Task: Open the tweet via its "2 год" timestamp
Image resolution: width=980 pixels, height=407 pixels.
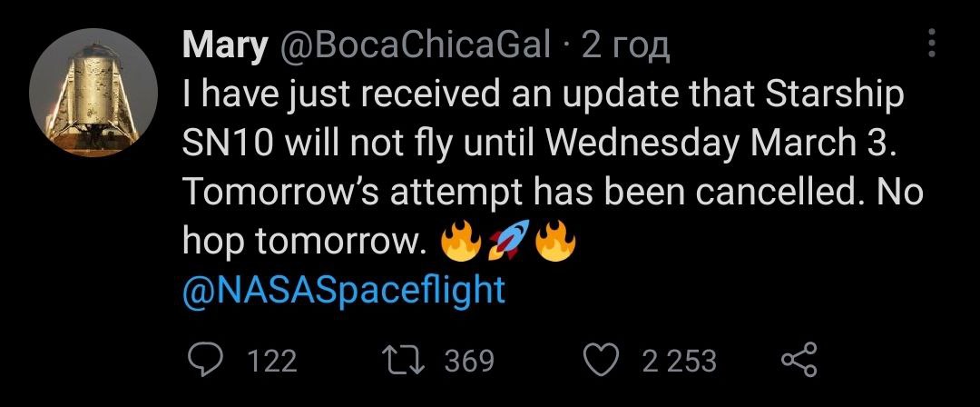Action: tap(625, 45)
